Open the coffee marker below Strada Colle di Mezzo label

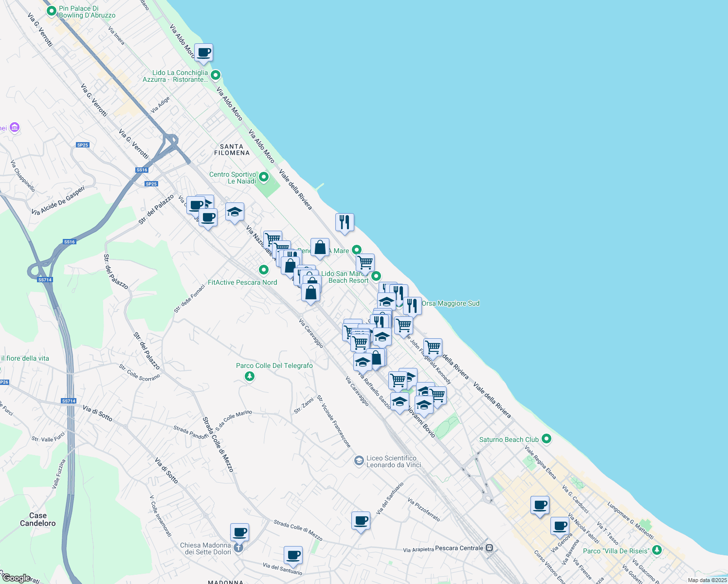tap(293, 555)
